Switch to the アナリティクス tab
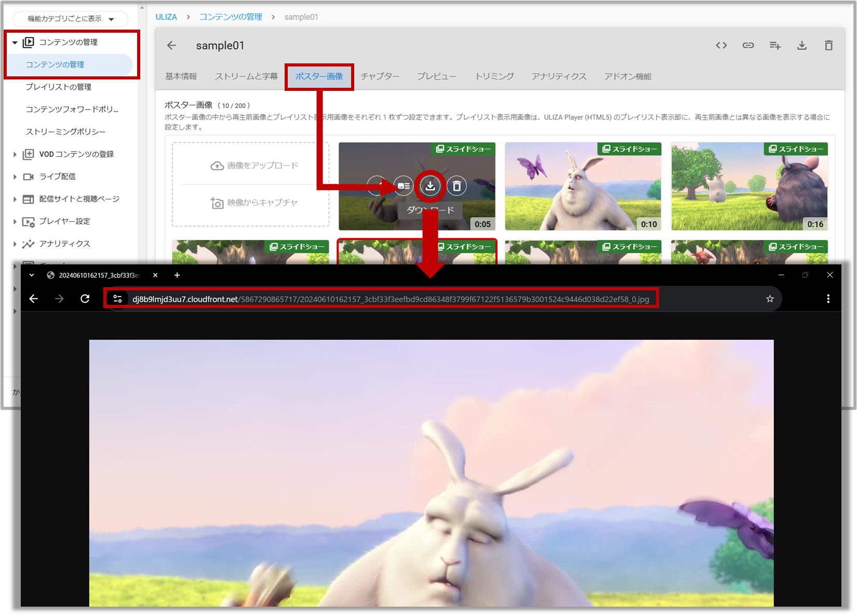This screenshot has width=857, height=616. (x=559, y=76)
